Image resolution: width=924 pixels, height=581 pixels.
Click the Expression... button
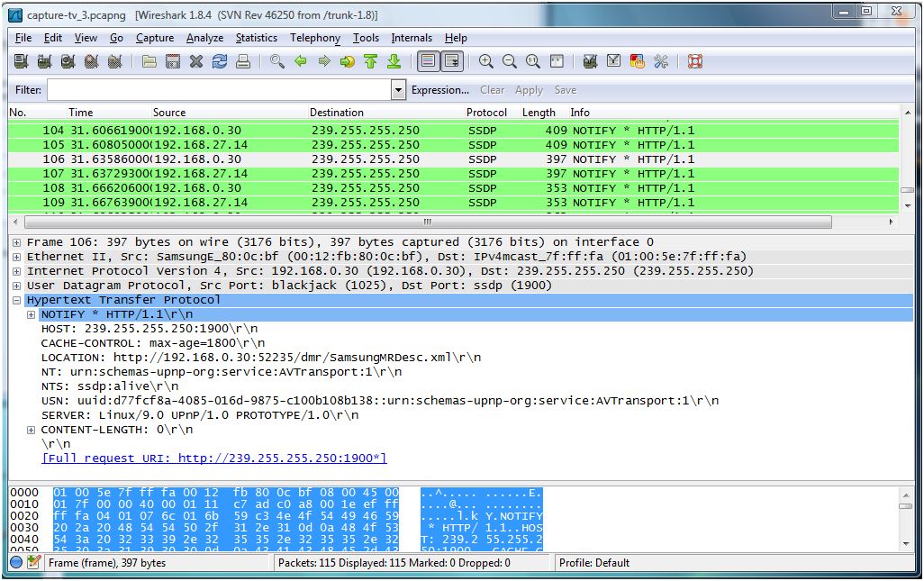[440, 90]
